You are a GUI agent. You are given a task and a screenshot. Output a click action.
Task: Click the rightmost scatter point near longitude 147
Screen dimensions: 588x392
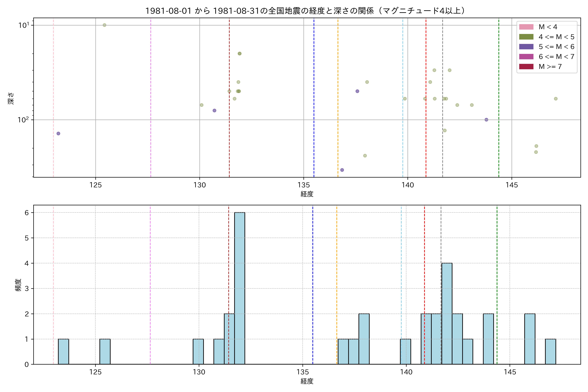pyautogui.click(x=556, y=99)
